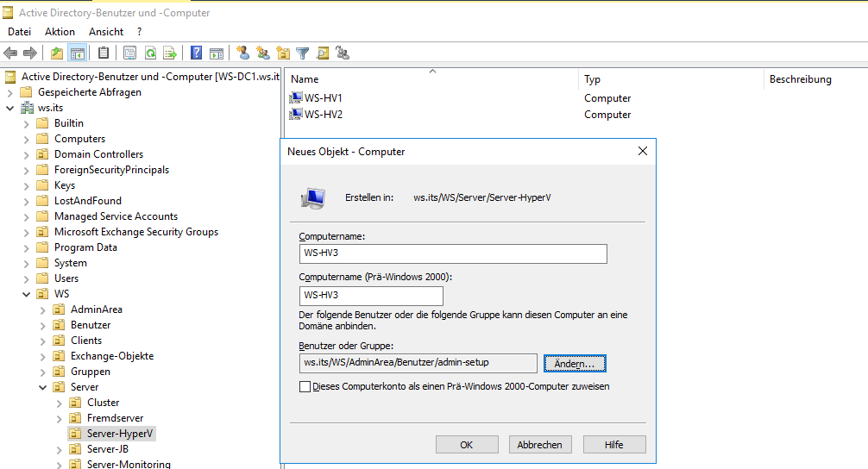
Task: Open the Aktion menu
Action: click(x=60, y=32)
